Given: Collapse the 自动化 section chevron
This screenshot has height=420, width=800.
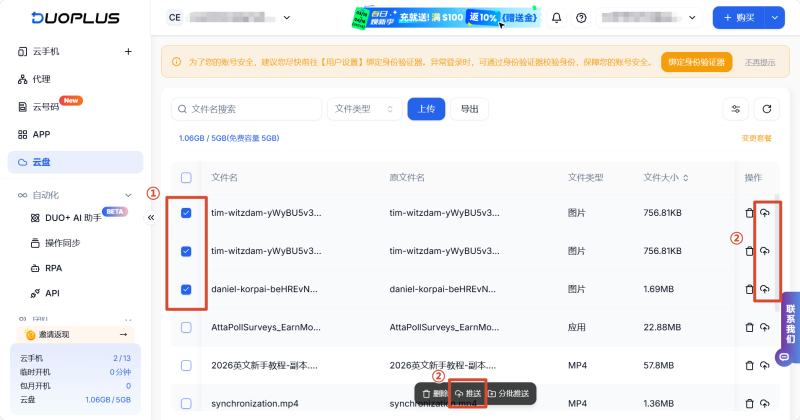Looking at the screenshot, I should tap(128, 195).
